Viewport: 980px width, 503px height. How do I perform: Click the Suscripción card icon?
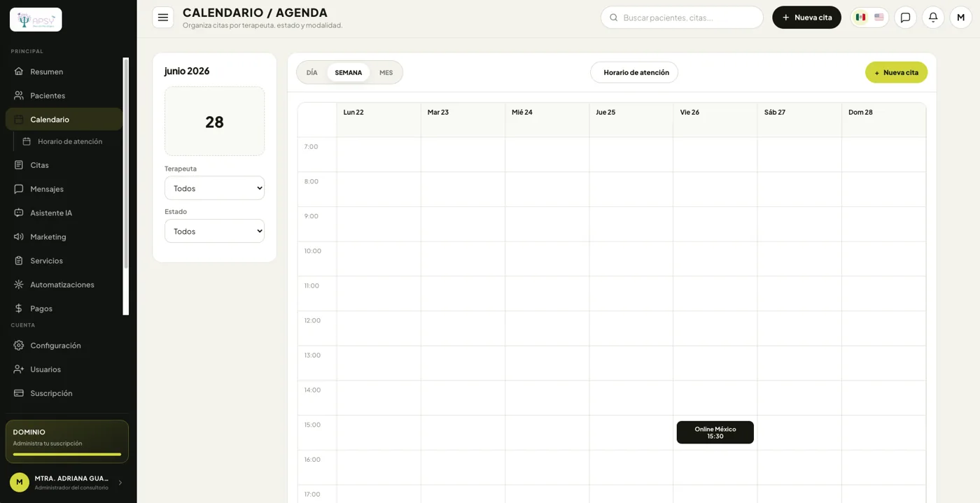(x=19, y=392)
